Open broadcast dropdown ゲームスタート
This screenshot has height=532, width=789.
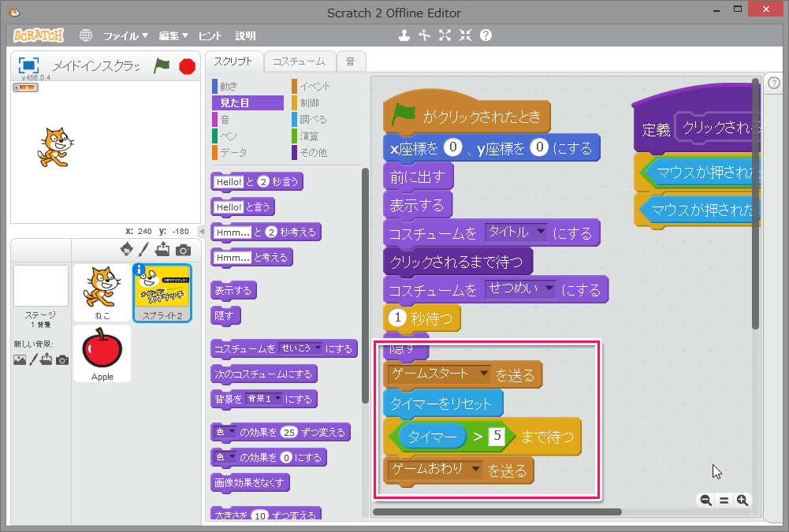click(x=439, y=374)
